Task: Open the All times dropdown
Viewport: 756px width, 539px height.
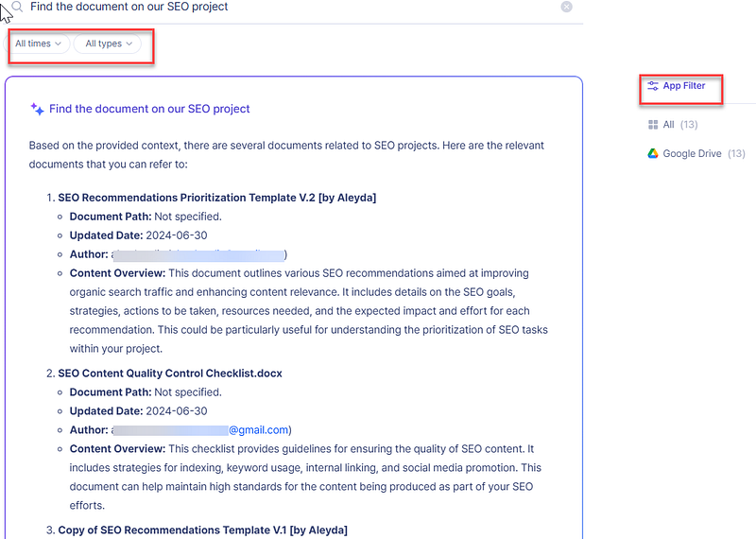Action: (38, 43)
